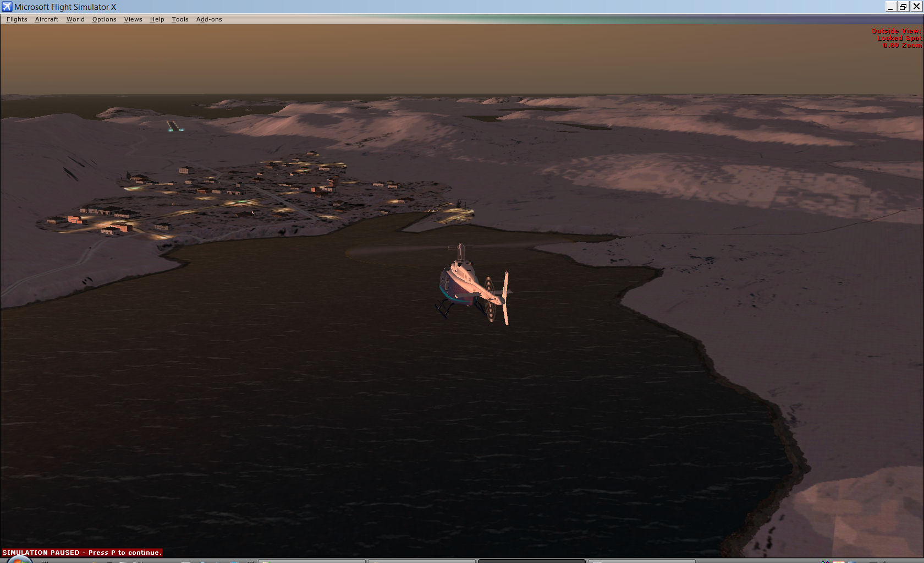Open the Views menu
This screenshot has height=563, width=924.
tap(133, 19)
